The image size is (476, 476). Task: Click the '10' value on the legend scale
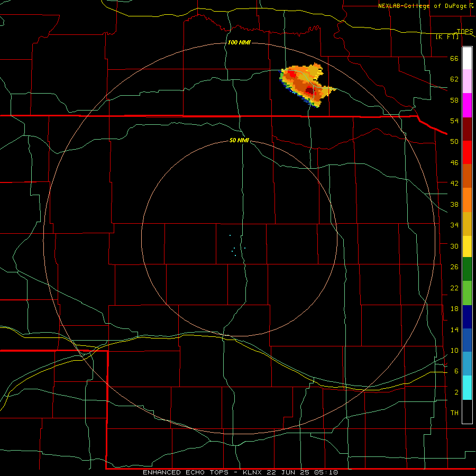click(454, 351)
